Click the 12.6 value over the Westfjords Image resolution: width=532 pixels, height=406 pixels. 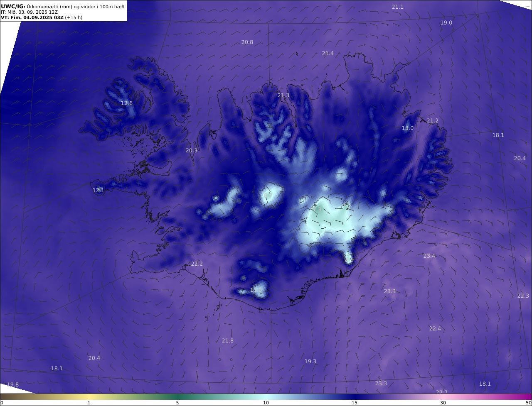point(127,103)
